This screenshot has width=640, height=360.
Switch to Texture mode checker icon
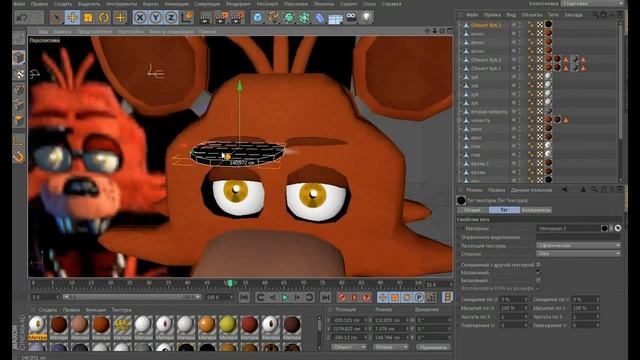coord(19,74)
